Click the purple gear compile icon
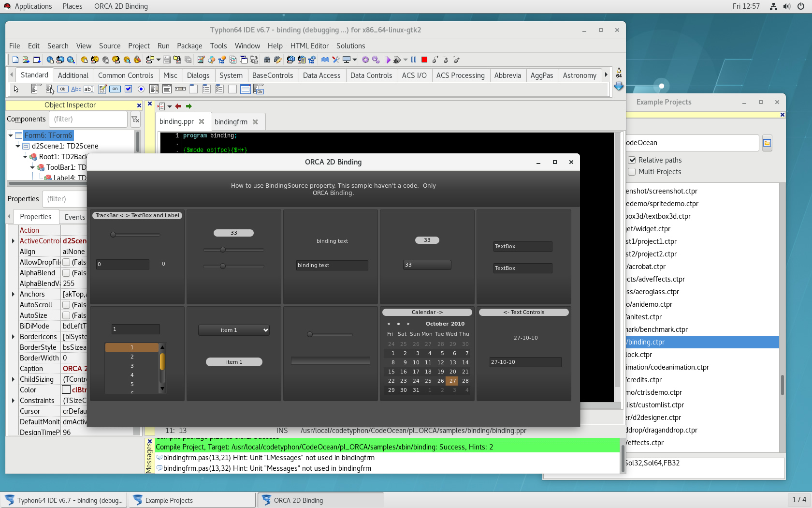The height and width of the screenshot is (508, 812). coord(365,60)
